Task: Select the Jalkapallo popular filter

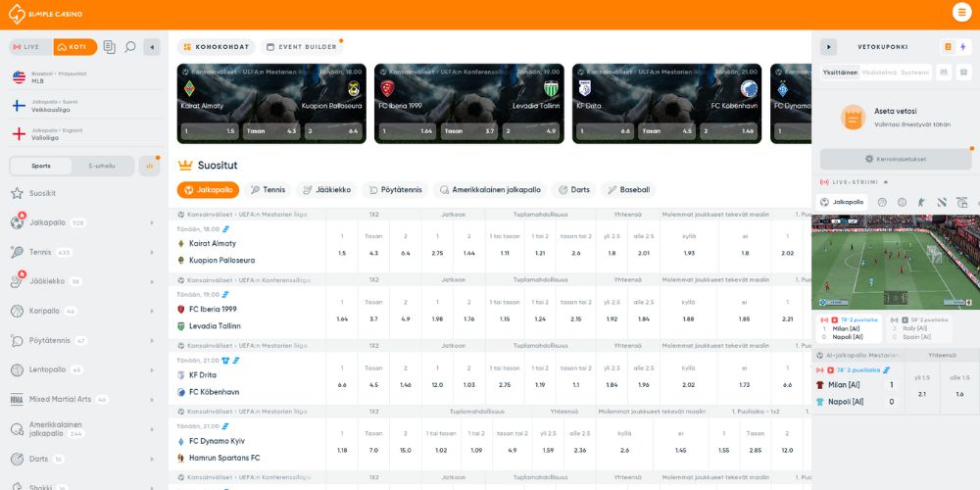Action: 208,190
